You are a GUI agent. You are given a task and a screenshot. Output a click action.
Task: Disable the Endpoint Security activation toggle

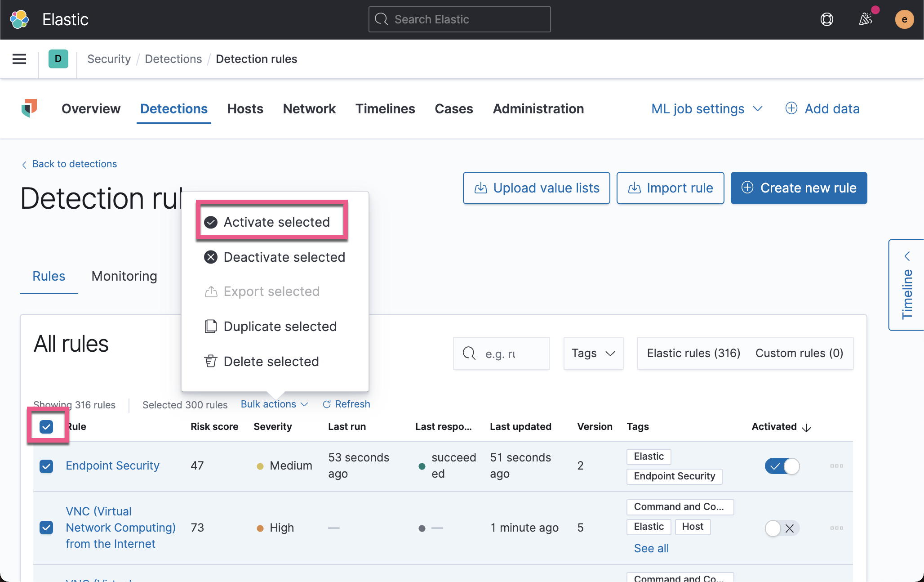coord(782,466)
